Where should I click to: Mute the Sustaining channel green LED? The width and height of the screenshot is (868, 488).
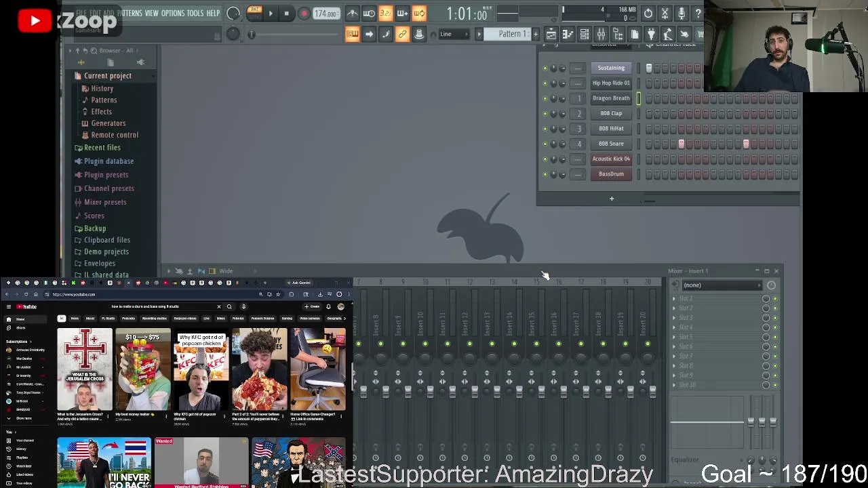click(x=545, y=68)
